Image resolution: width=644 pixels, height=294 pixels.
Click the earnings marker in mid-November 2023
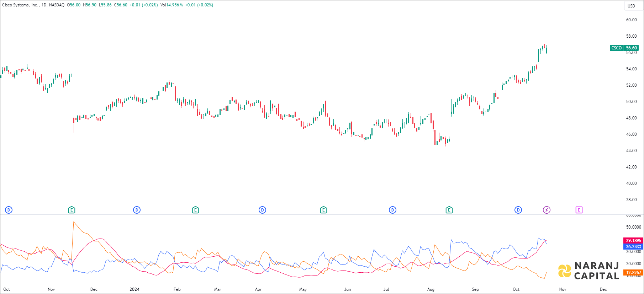(x=72, y=210)
